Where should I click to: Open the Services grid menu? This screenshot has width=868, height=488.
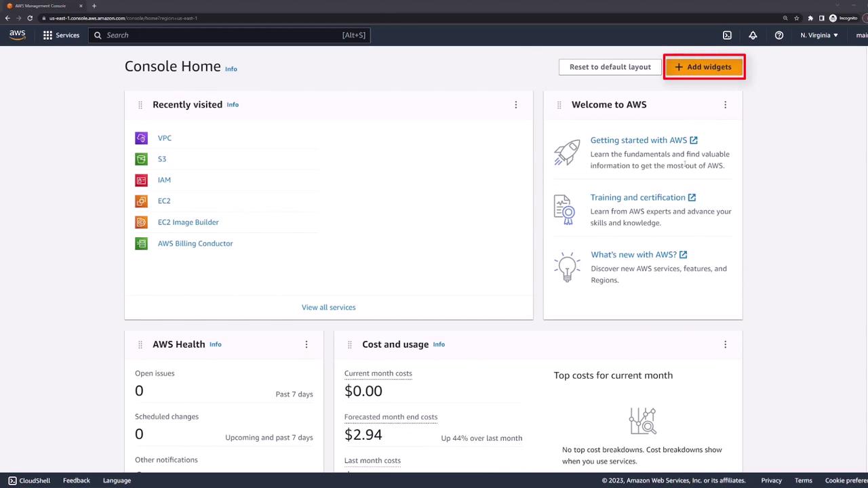(x=61, y=35)
